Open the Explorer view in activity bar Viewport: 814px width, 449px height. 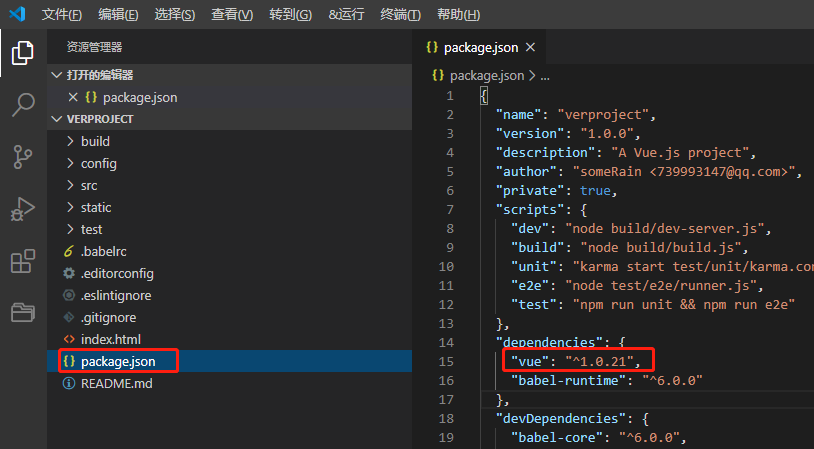(x=23, y=53)
